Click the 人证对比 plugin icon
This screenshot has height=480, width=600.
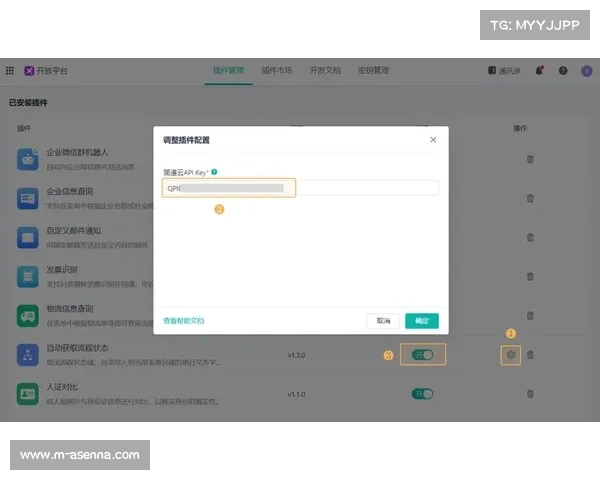coord(28,394)
